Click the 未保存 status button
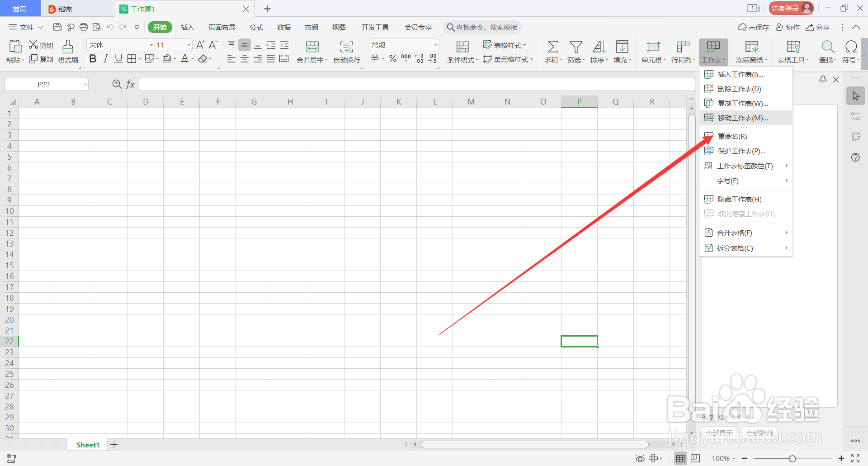The image size is (868, 466). pyautogui.click(x=753, y=27)
